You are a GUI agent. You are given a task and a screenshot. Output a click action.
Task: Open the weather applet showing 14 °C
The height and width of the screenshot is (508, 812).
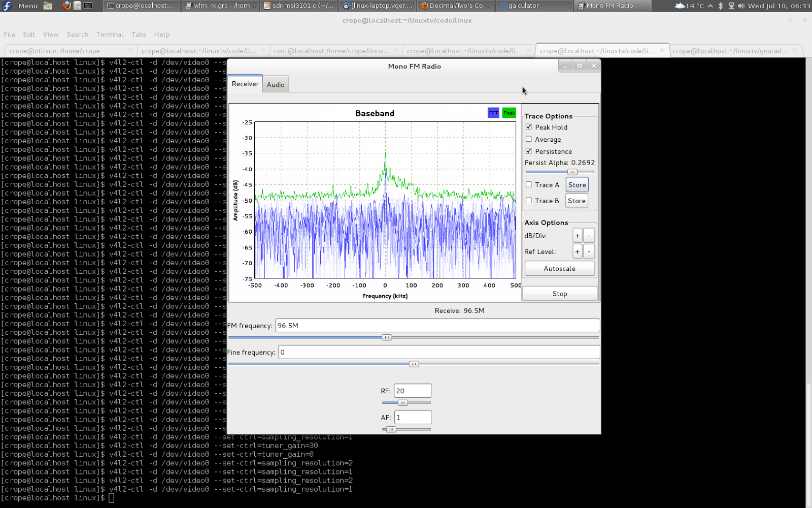tap(689, 6)
